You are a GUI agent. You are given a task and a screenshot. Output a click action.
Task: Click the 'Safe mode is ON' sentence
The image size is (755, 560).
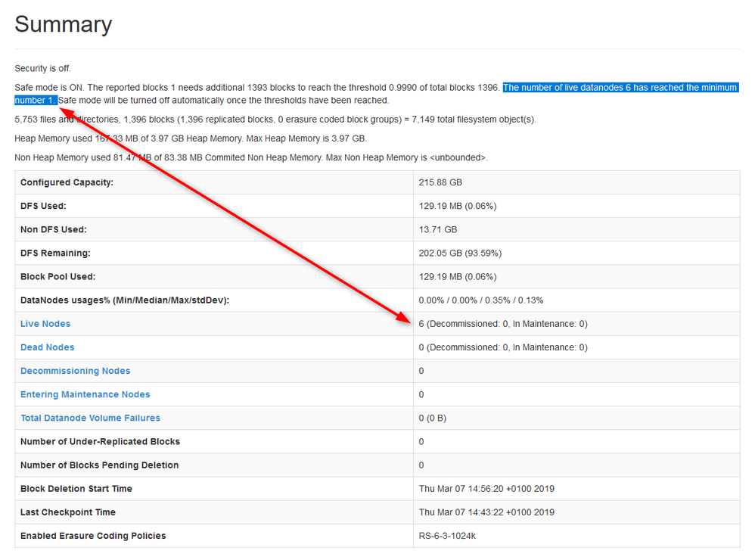[49, 88]
